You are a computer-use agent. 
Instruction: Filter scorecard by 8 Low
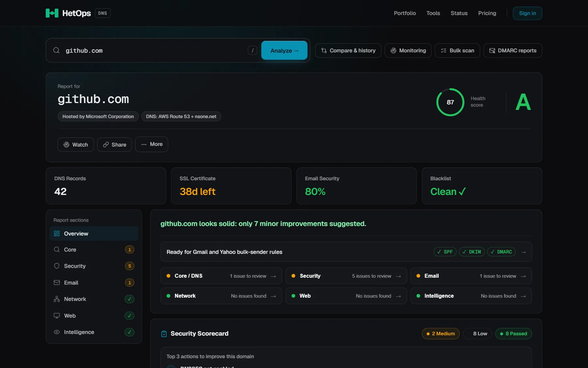click(x=478, y=334)
